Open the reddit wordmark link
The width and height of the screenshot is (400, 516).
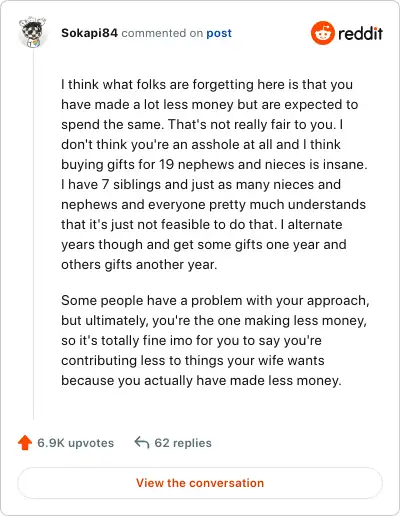click(360, 34)
